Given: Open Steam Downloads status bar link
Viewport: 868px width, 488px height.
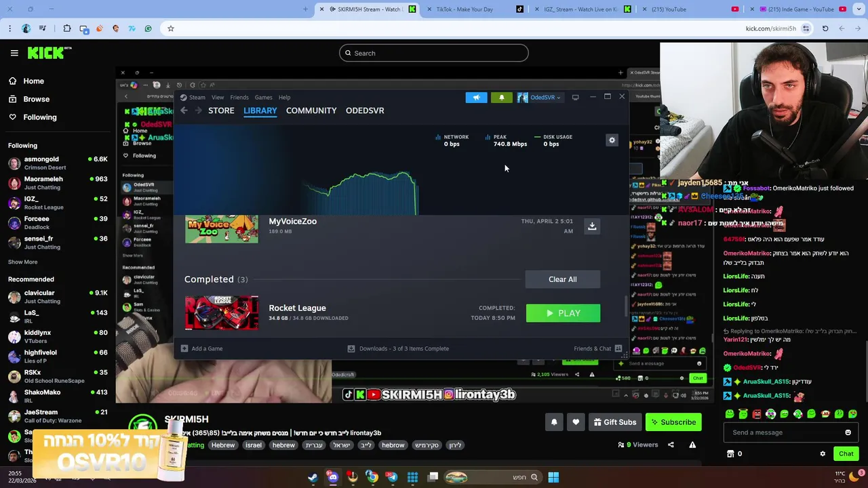Looking at the screenshot, I should tap(398, 348).
